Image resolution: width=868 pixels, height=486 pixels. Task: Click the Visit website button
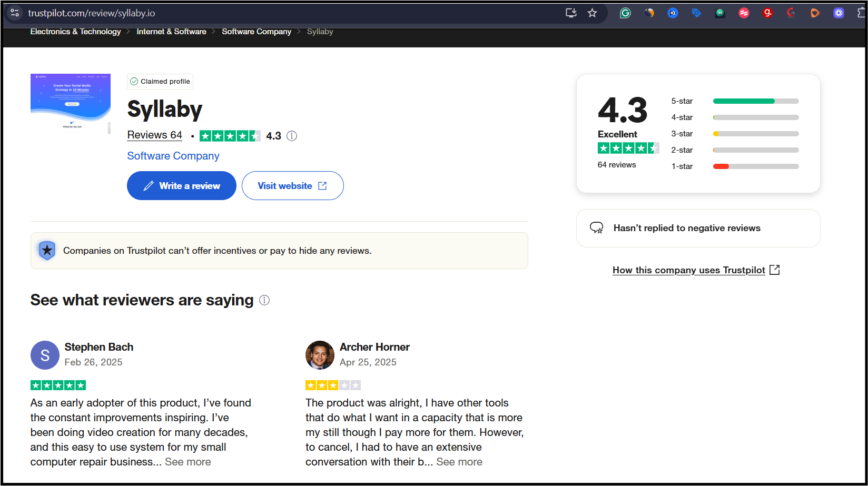pos(292,186)
